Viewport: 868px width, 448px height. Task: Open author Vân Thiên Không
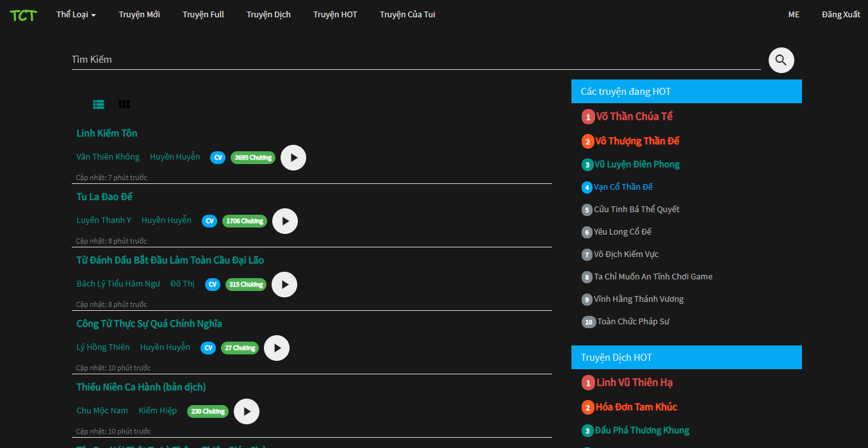(108, 157)
